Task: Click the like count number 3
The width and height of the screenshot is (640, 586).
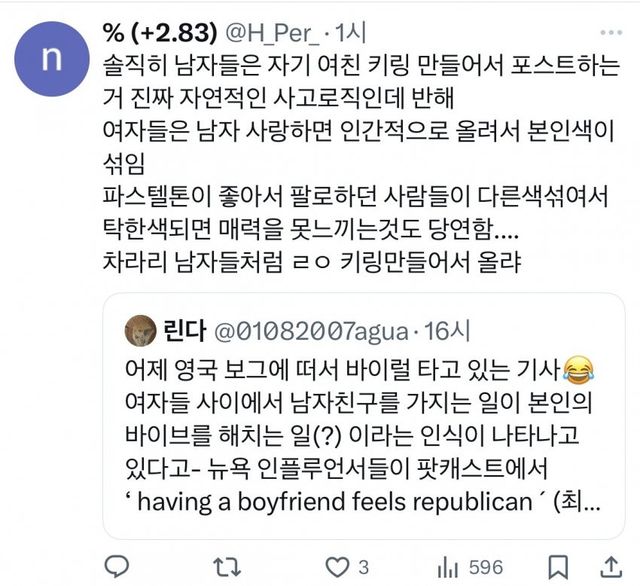Action: point(366,566)
